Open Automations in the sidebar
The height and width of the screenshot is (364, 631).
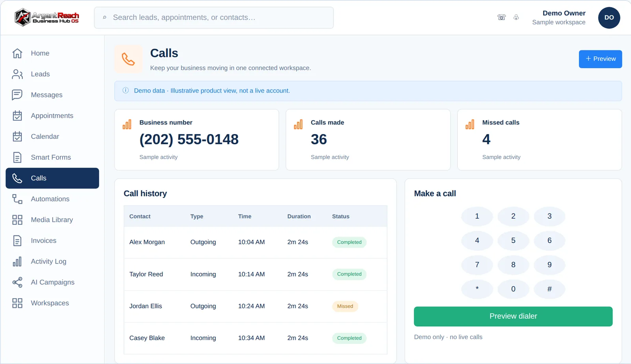point(52,199)
